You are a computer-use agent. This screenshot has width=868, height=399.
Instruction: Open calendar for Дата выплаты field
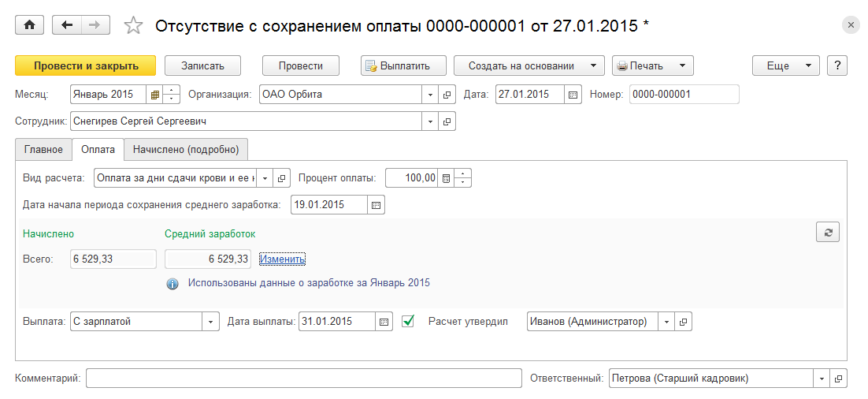[384, 322]
